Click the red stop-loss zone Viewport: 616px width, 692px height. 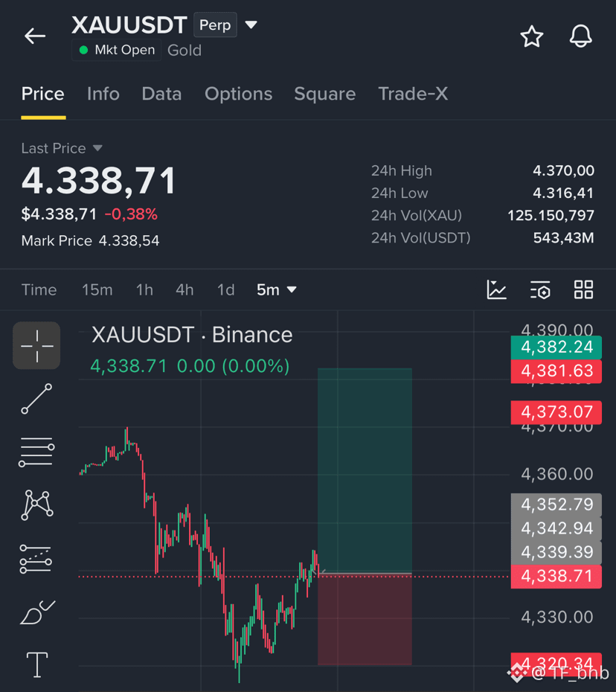click(365, 620)
